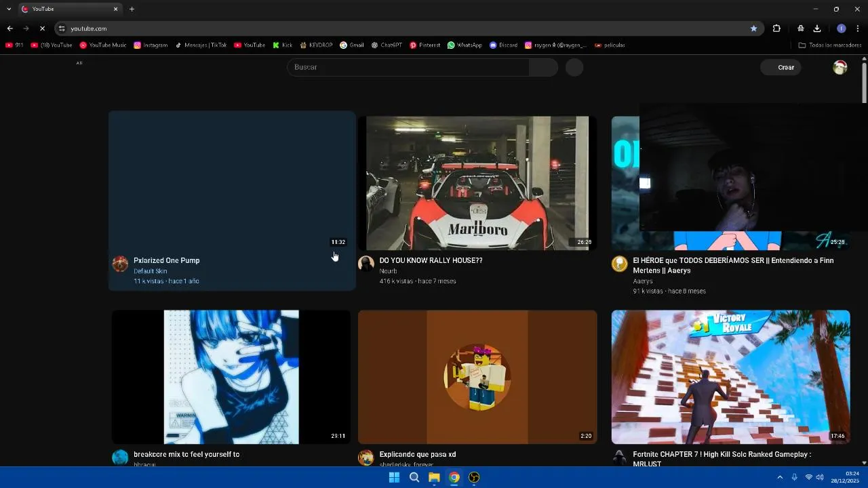Open the Nourb channel avatar
Screen dimensions: 868x488
(366, 264)
